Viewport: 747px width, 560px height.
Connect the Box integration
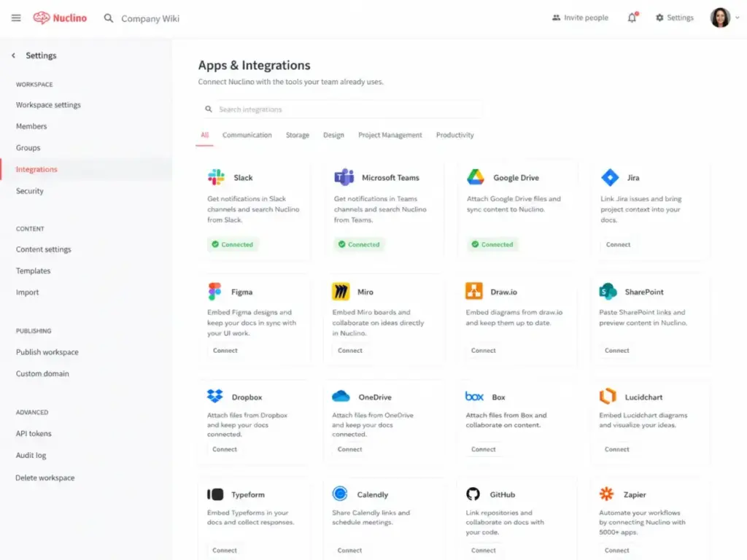tap(484, 449)
